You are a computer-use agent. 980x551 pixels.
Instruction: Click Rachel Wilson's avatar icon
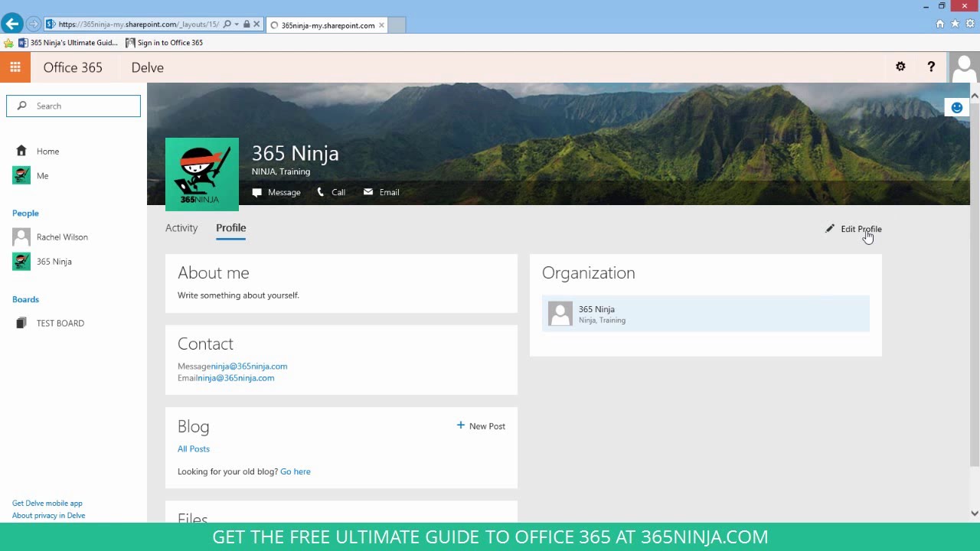pyautogui.click(x=21, y=236)
